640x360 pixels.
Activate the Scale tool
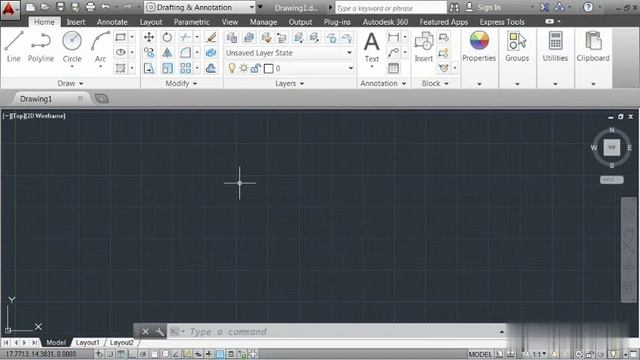click(167, 68)
